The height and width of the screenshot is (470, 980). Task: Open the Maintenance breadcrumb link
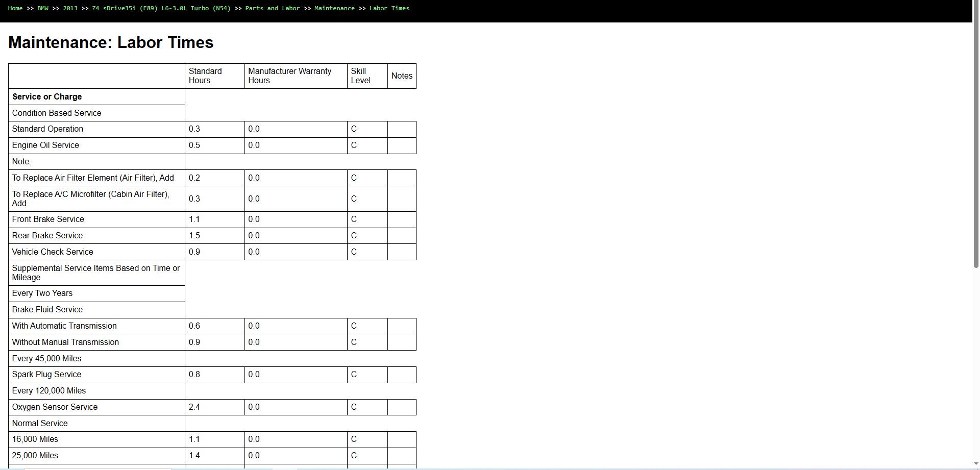(x=334, y=8)
